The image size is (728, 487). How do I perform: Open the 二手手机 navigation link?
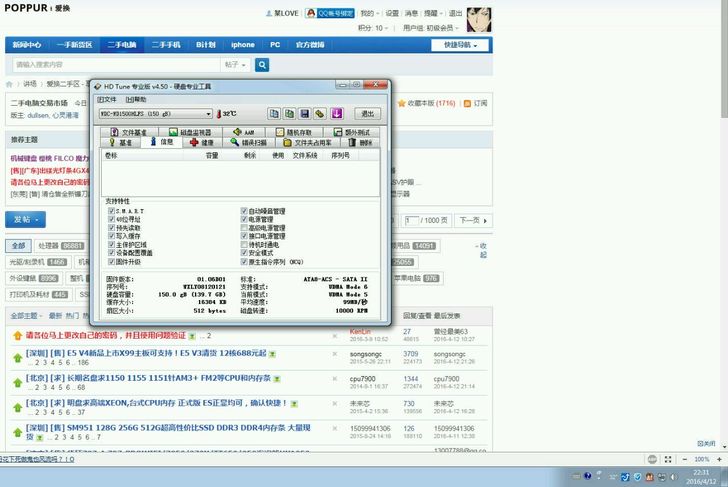(166, 45)
